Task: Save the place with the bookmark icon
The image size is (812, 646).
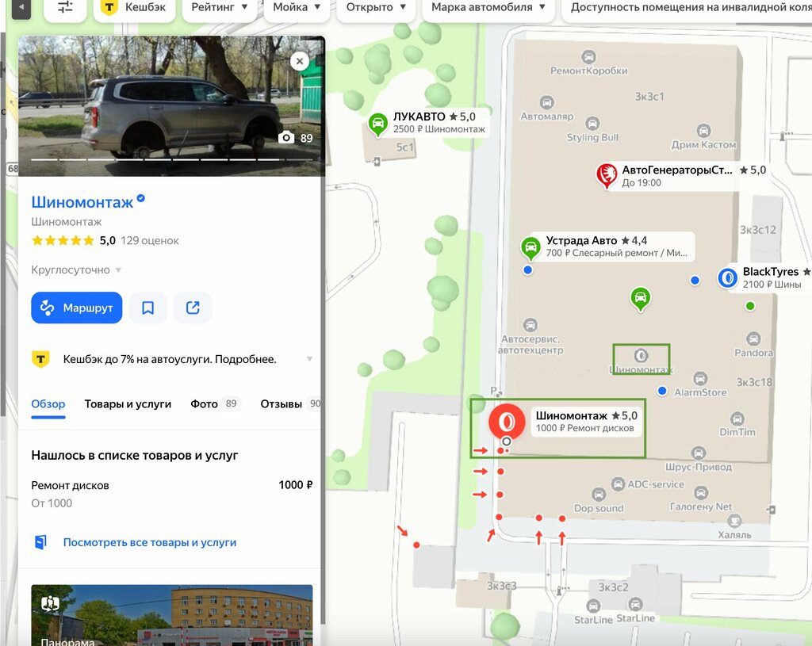Action: coord(147,308)
